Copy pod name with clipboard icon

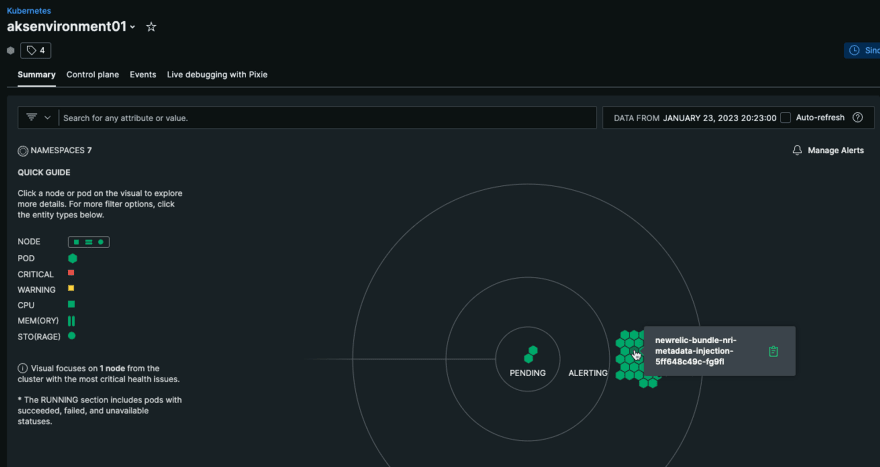[x=773, y=351]
